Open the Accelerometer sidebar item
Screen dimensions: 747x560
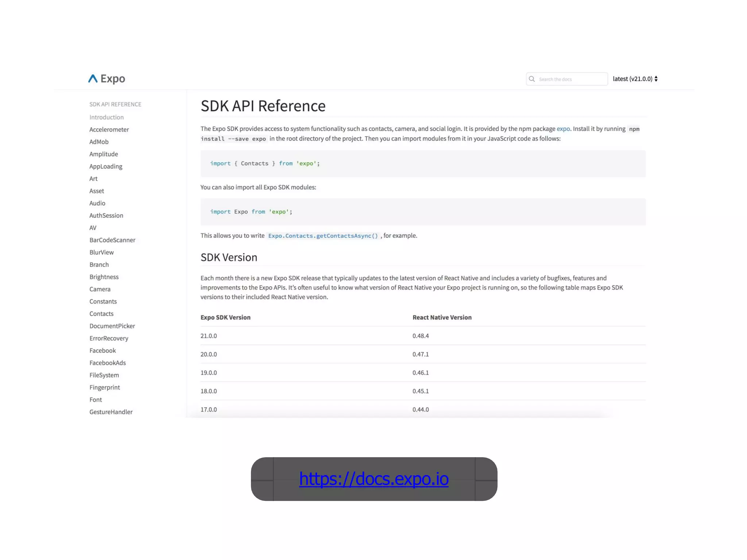(109, 129)
